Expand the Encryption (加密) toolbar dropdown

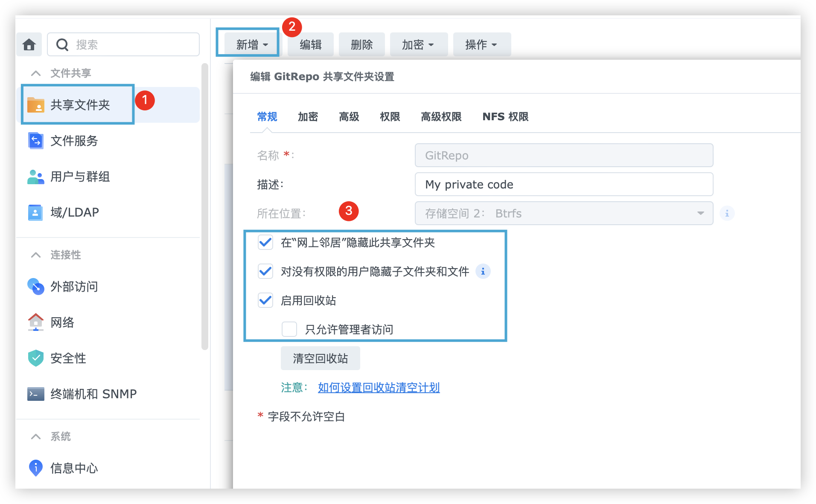click(418, 44)
